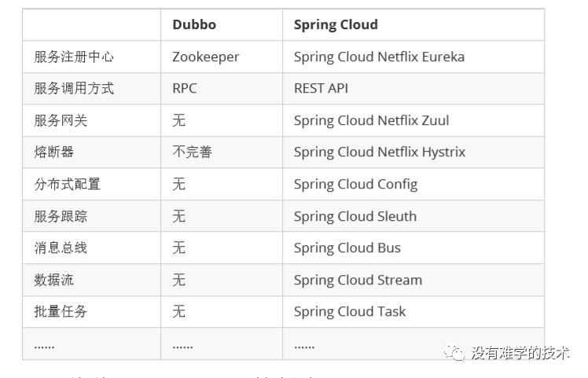Click the Spring Cloud Bus cell
This screenshot has width=588, height=378.
pos(347,248)
